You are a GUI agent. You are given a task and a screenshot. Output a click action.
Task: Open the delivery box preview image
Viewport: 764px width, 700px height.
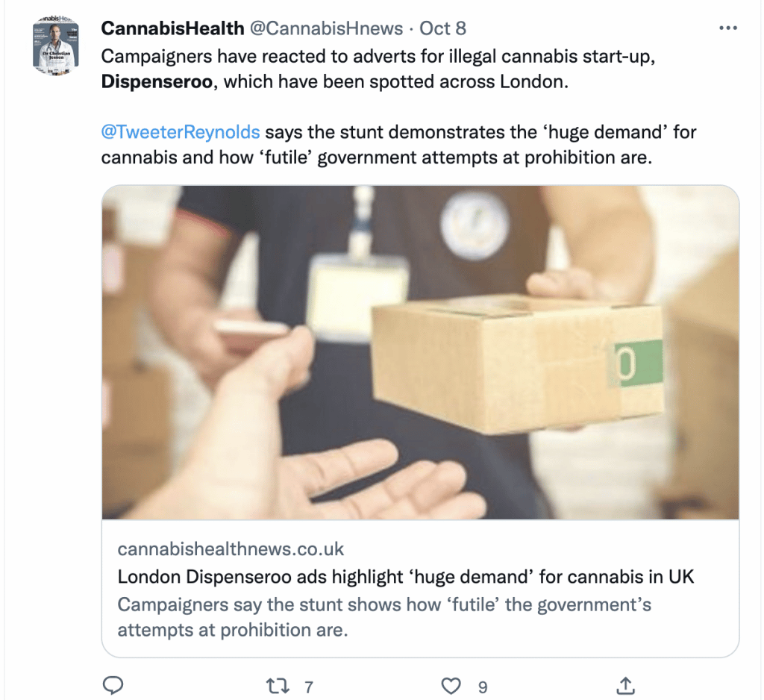(421, 352)
